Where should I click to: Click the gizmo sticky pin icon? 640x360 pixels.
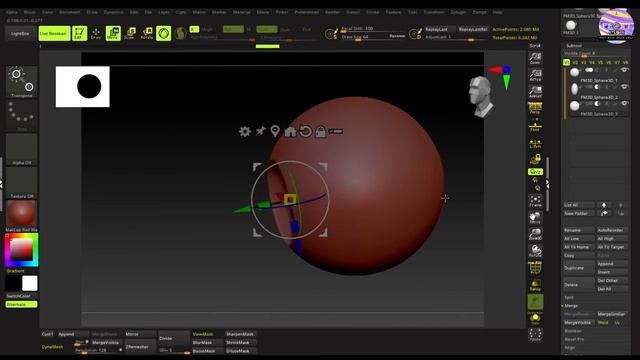(x=260, y=131)
